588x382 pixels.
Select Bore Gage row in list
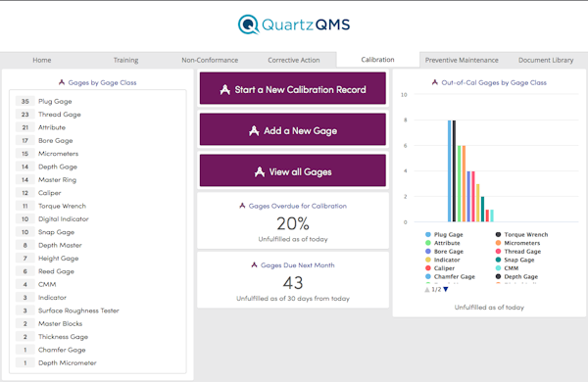click(x=97, y=141)
